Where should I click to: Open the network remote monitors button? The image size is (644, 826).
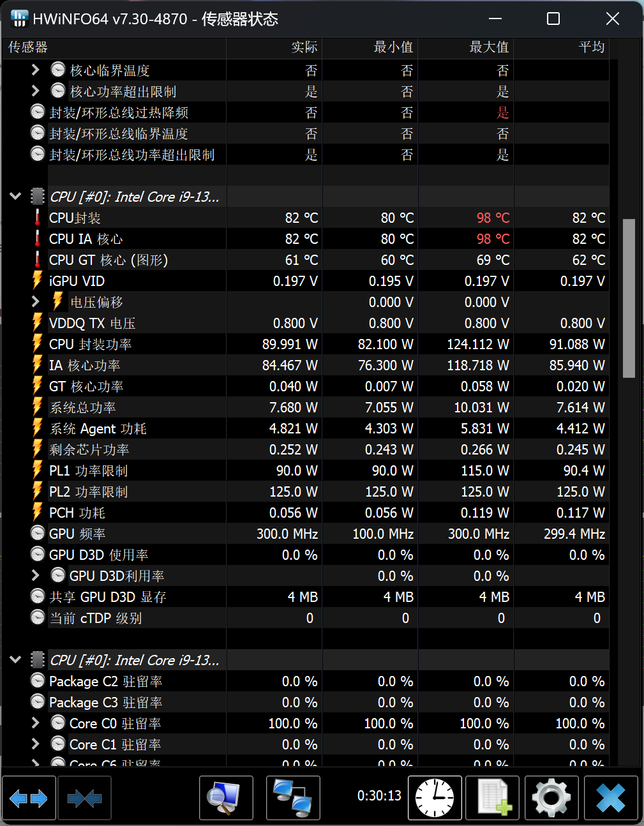click(x=293, y=798)
